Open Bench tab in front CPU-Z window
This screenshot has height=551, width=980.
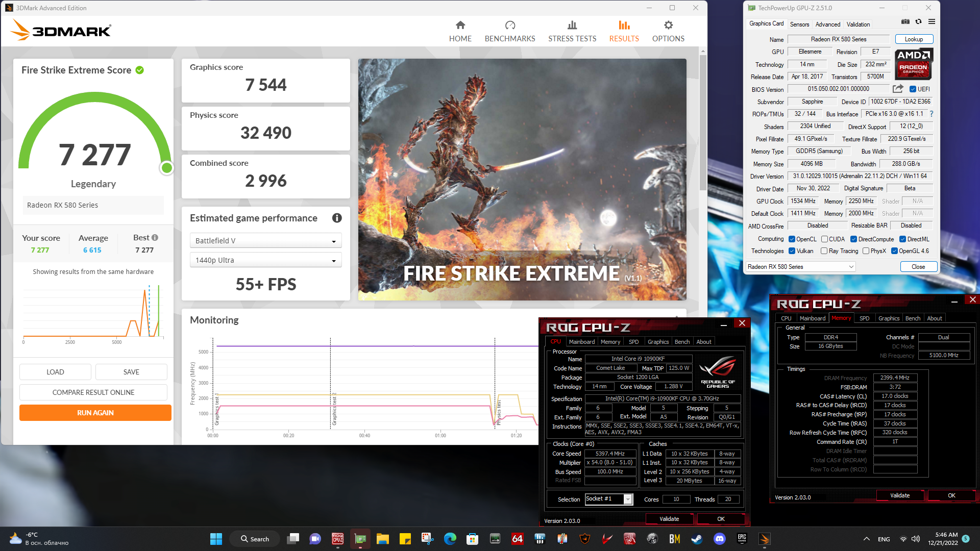point(682,342)
